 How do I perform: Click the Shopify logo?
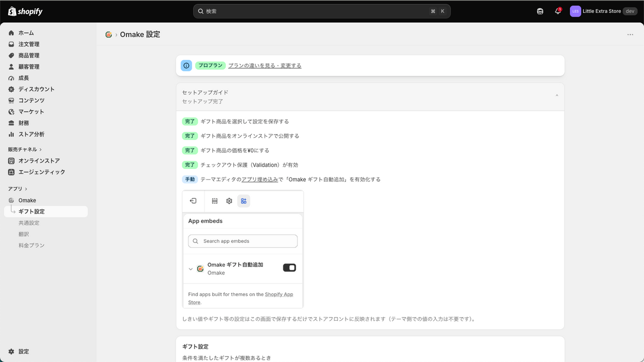(25, 11)
